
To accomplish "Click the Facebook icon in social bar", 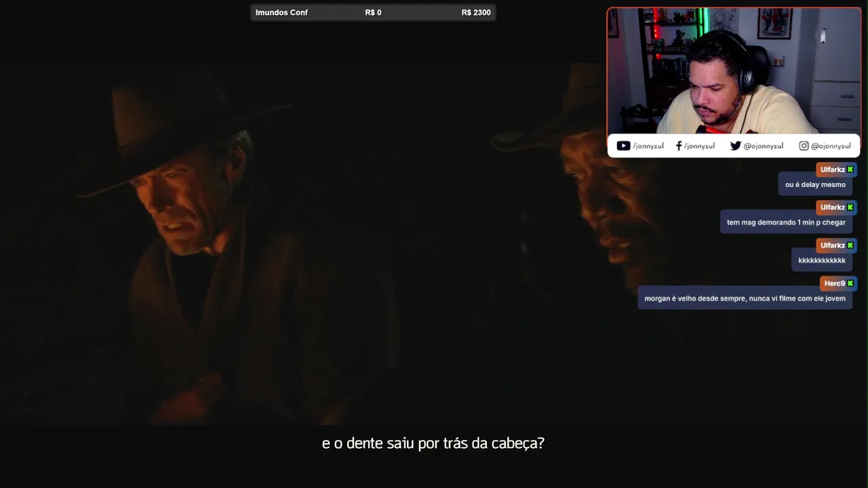I will [x=679, y=146].
